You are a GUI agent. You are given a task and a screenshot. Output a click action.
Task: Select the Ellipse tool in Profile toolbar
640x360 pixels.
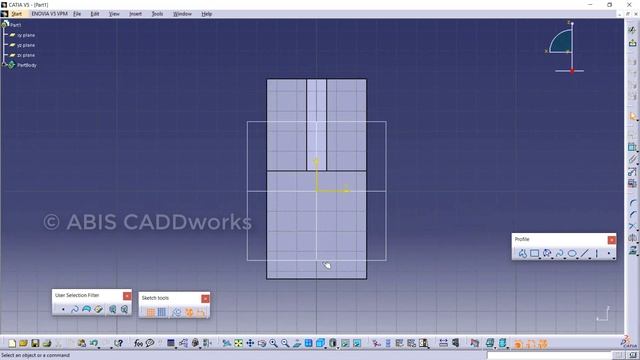pyautogui.click(x=572, y=254)
